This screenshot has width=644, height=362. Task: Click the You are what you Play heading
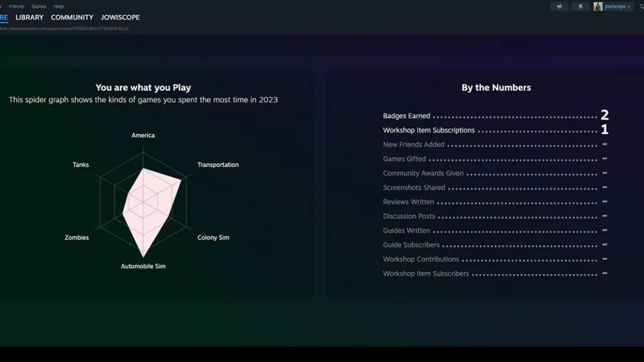pos(143,87)
